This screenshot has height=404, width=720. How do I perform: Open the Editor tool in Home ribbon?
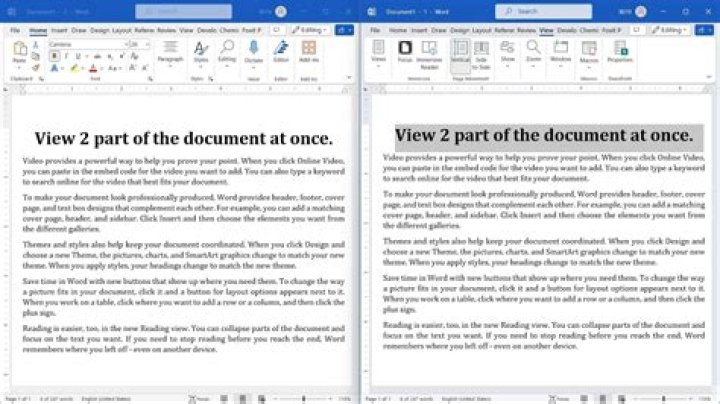click(x=281, y=50)
